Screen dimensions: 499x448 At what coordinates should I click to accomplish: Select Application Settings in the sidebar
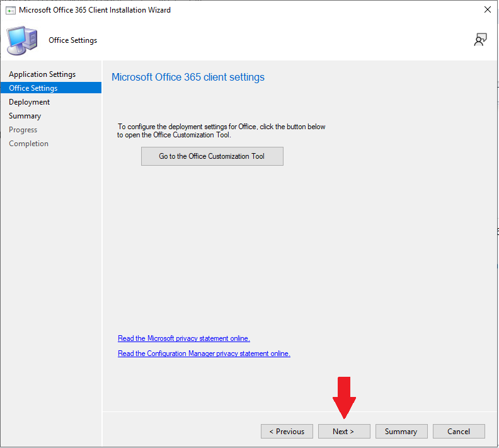coord(42,74)
